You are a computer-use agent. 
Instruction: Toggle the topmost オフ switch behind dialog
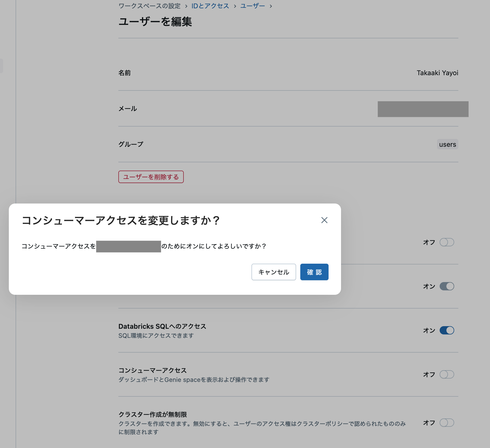(447, 242)
